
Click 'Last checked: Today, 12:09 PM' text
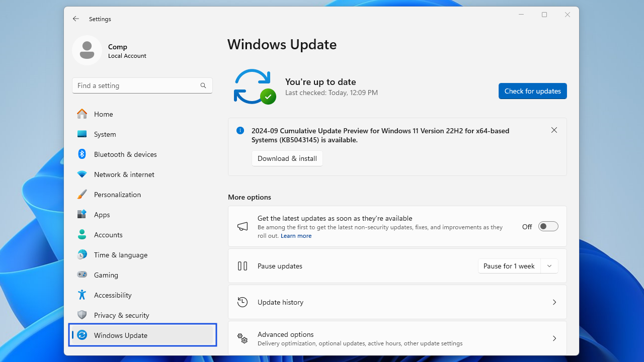[332, 93]
